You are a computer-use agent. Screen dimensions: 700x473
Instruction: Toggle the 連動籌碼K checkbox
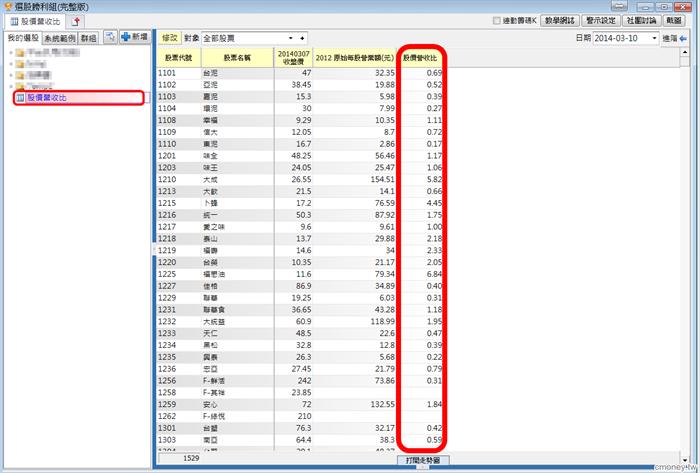pyautogui.click(x=496, y=21)
